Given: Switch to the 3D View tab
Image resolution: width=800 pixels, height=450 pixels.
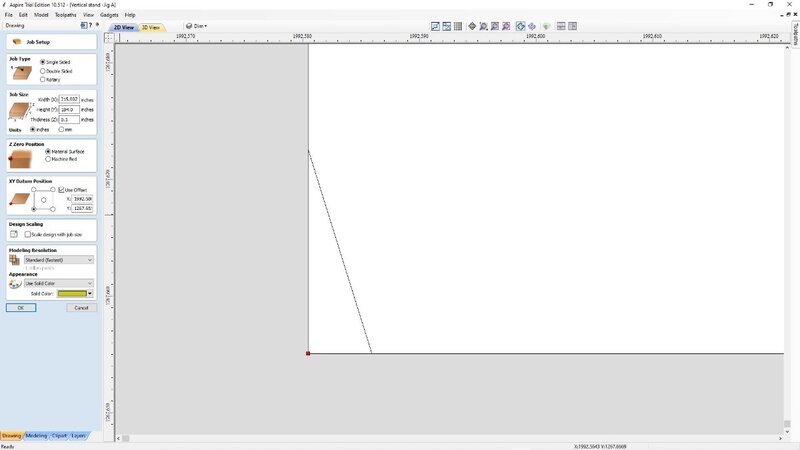Looking at the screenshot, I should click(x=151, y=27).
